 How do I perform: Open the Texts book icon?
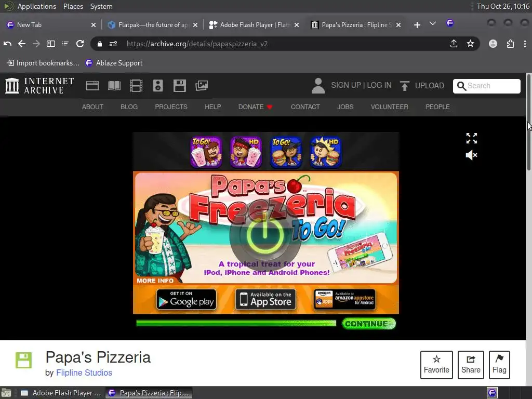click(x=114, y=86)
